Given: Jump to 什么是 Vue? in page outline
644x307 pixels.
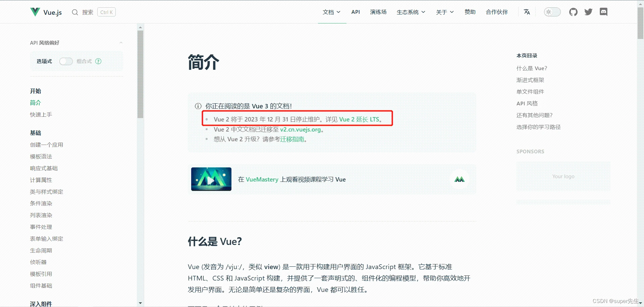Looking at the screenshot, I should [x=532, y=68].
